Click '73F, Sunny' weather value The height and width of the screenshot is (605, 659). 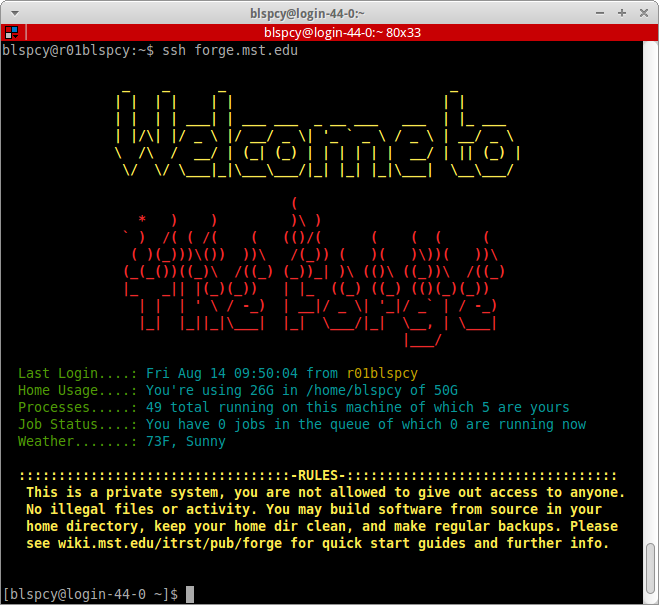click(x=186, y=441)
